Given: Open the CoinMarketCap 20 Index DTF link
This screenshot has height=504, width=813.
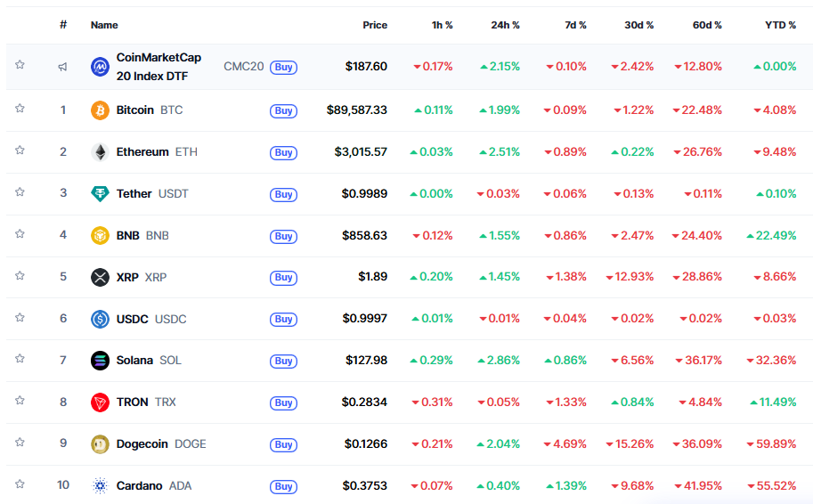Looking at the screenshot, I should 159,67.
